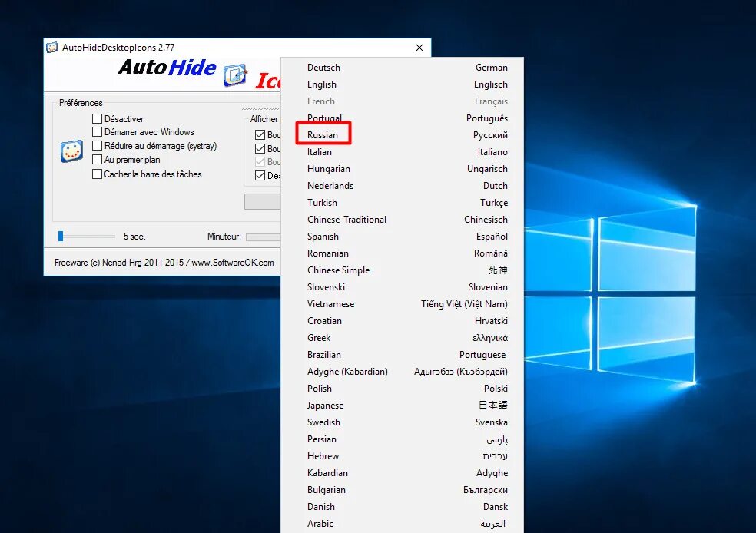Image resolution: width=756 pixels, height=533 pixels.
Task: Switch language to Russian
Action: (402, 135)
